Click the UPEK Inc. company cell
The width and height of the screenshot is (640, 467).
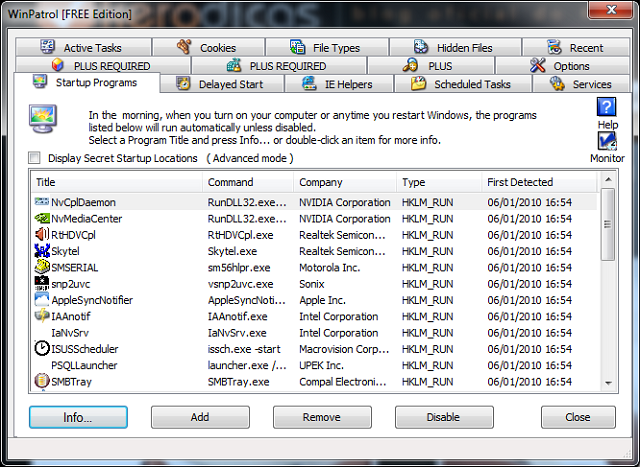tap(322, 365)
